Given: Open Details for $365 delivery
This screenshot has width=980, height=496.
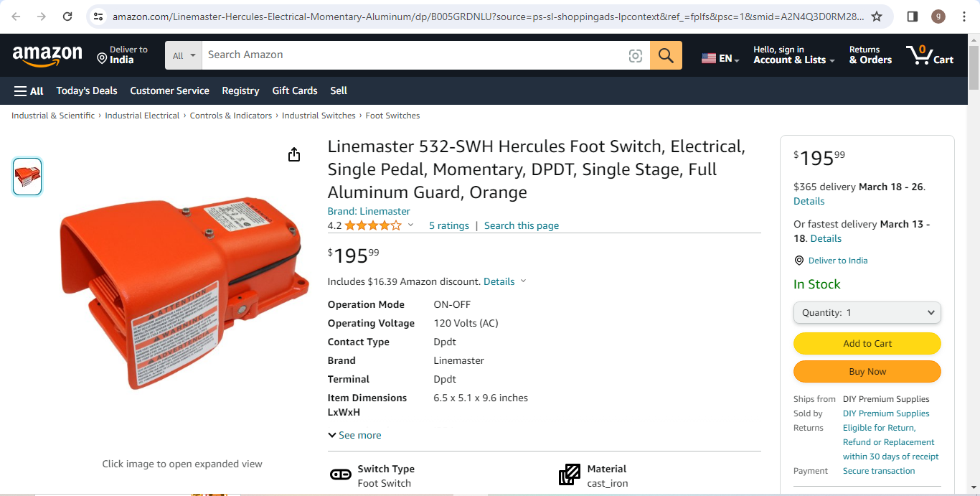Looking at the screenshot, I should [809, 201].
